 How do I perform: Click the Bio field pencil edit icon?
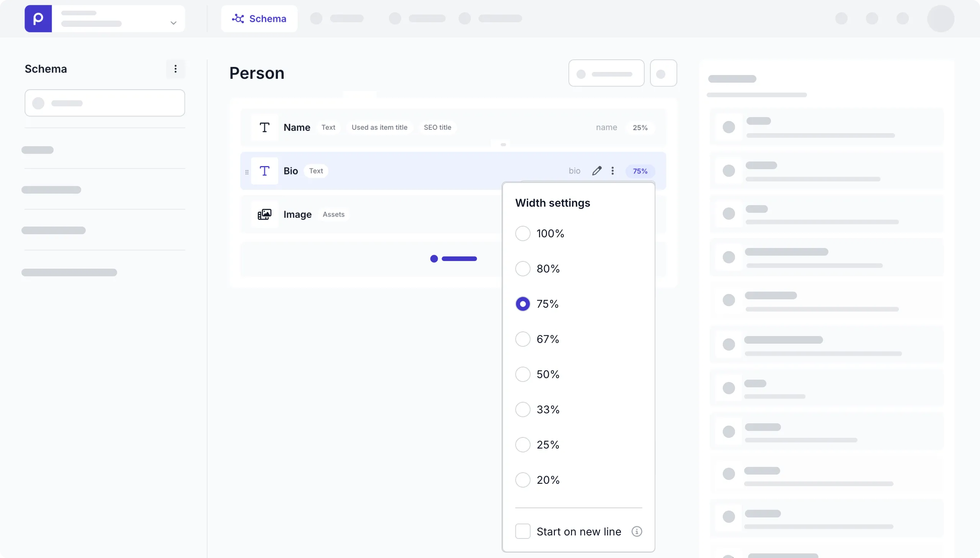(596, 171)
